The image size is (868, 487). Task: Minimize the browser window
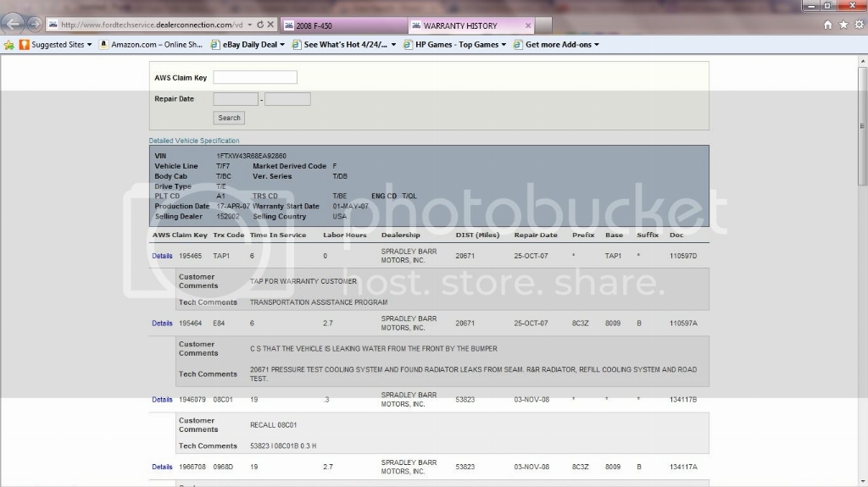(x=811, y=6)
